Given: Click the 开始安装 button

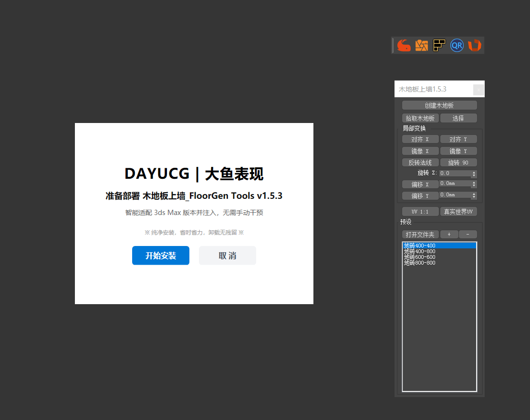Looking at the screenshot, I should tap(161, 256).
